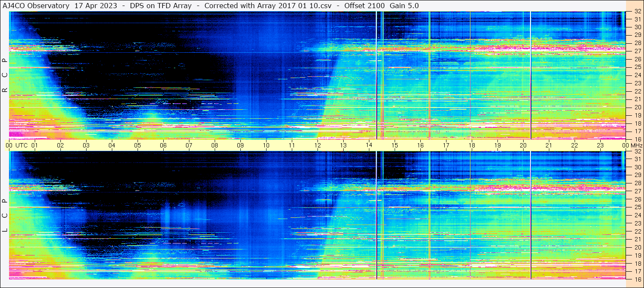Image resolution: width=644 pixels, height=288 pixels.
Task: Click white vertical line after 20 hours, upper panel
Action: (x=530, y=75)
